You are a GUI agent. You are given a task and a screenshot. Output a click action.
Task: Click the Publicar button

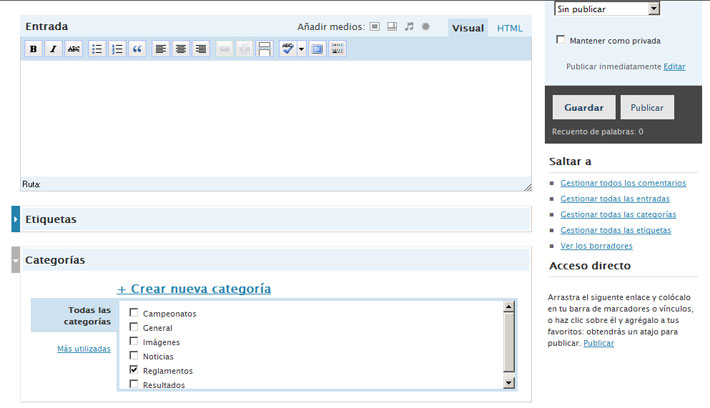(x=647, y=107)
